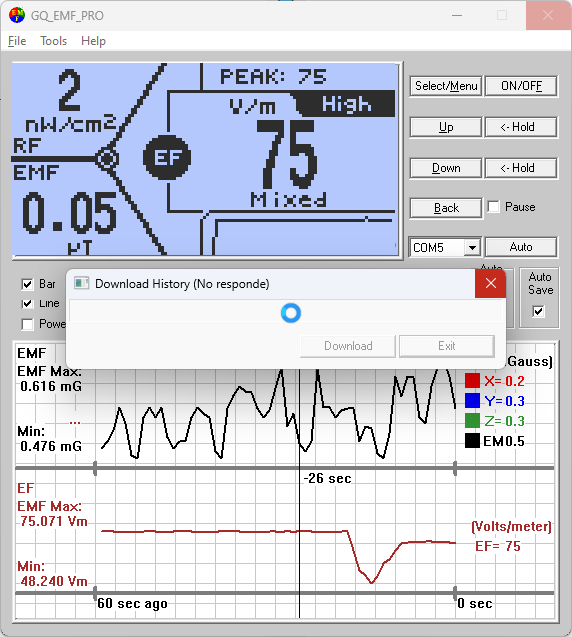Image resolution: width=572 pixels, height=637 pixels.
Task: Click the Select/Menu button
Action: click(x=446, y=86)
